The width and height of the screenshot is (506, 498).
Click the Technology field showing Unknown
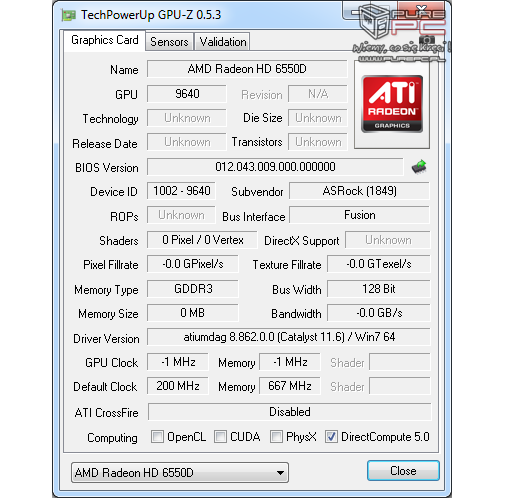click(187, 118)
